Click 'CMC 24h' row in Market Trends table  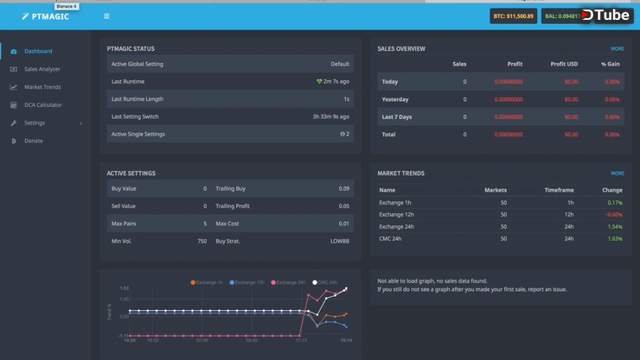click(x=501, y=239)
